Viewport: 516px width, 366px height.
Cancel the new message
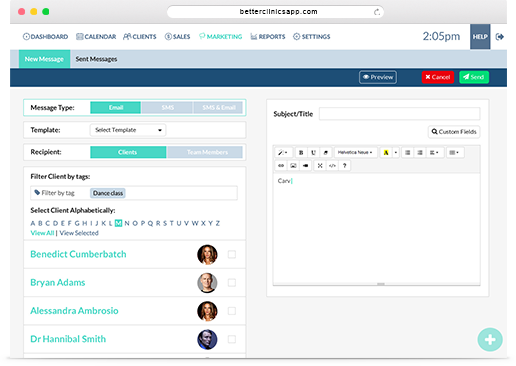pos(438,77)
